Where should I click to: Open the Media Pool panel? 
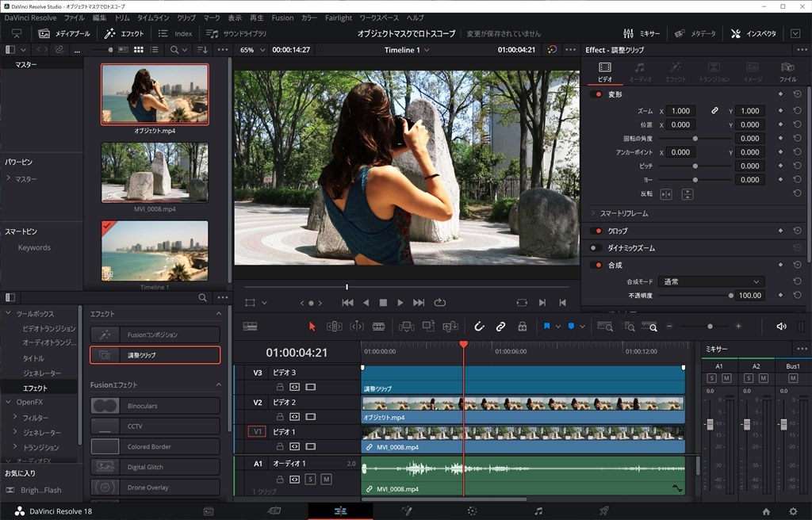coord(64,33)
